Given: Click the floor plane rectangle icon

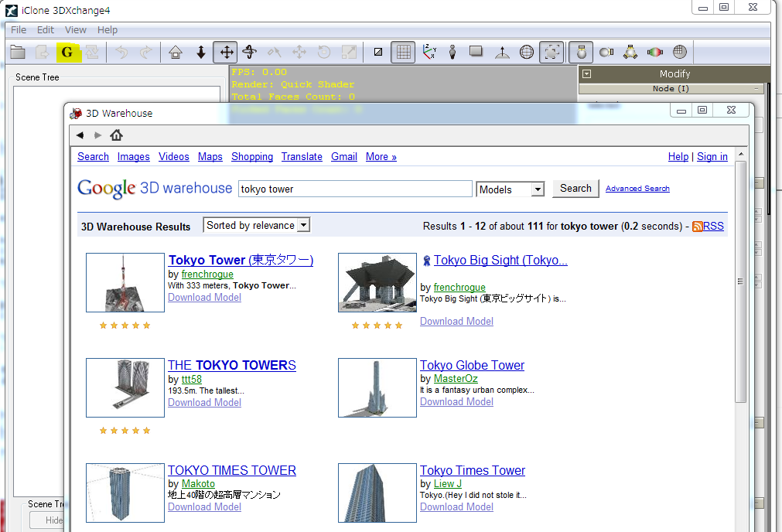Looking at the screenshot, I should coord(476,51).
